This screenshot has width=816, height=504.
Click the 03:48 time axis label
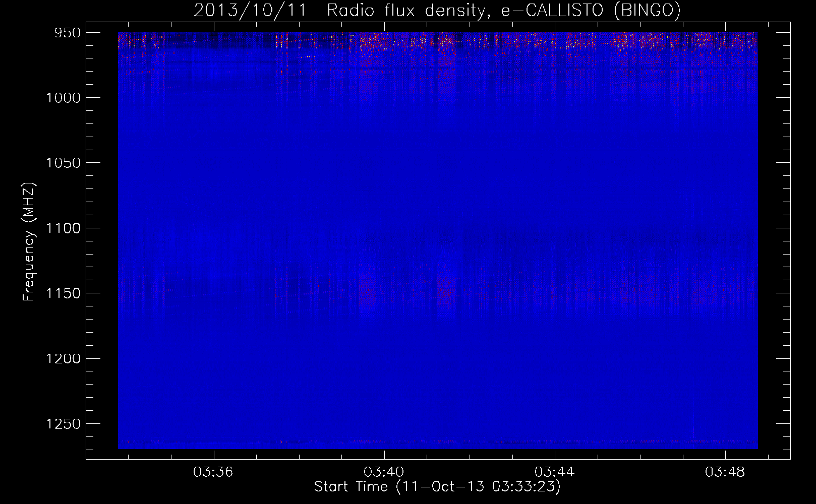point(725,472)
